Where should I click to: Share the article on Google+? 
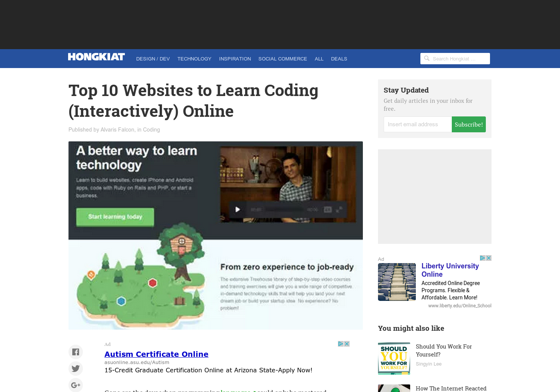[x=76, y=385]
